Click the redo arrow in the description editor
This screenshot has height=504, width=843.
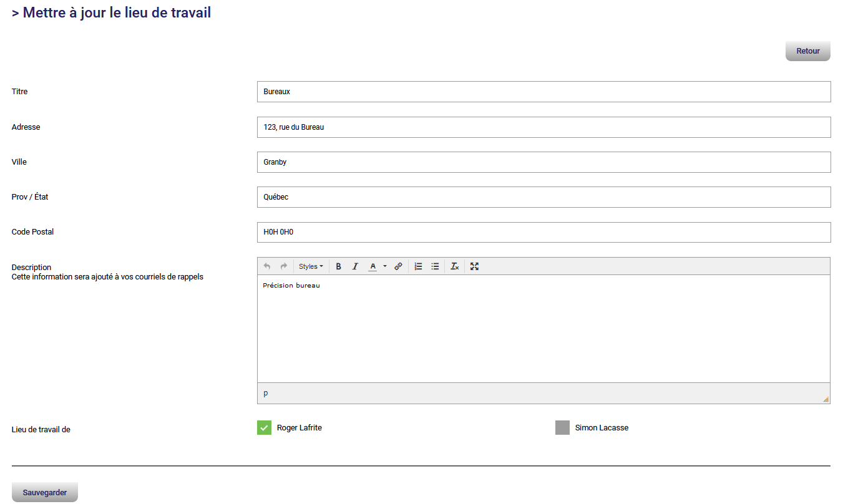[284, 266]
